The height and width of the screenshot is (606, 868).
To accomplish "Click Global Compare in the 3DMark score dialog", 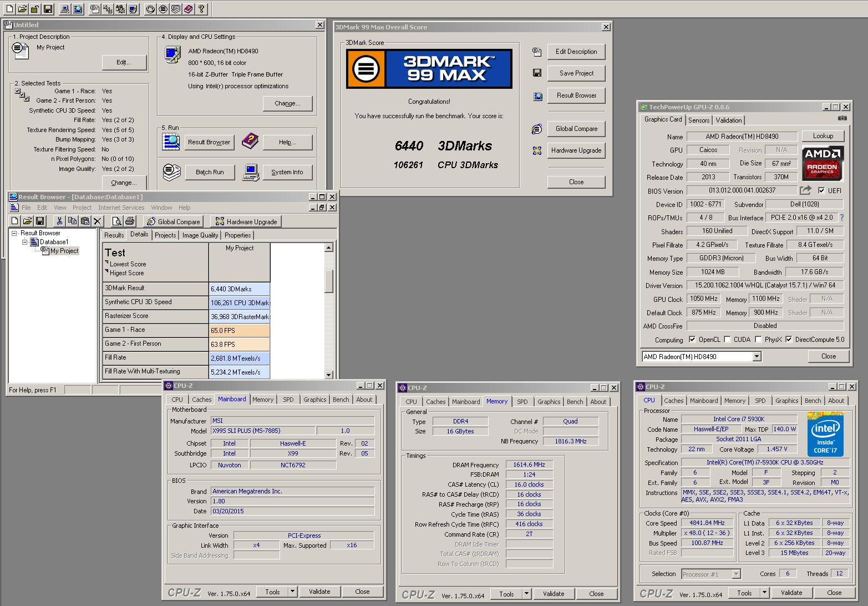I will click(576, 129).
